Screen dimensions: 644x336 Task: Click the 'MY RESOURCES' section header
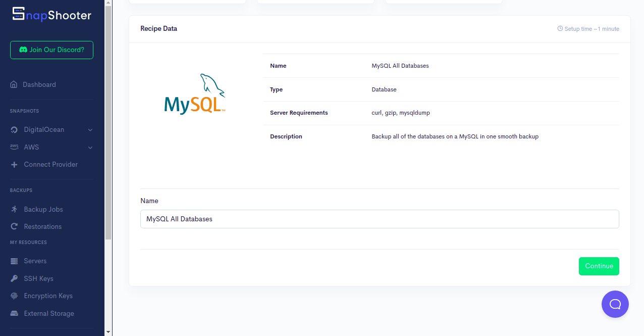tap(28, 243)
